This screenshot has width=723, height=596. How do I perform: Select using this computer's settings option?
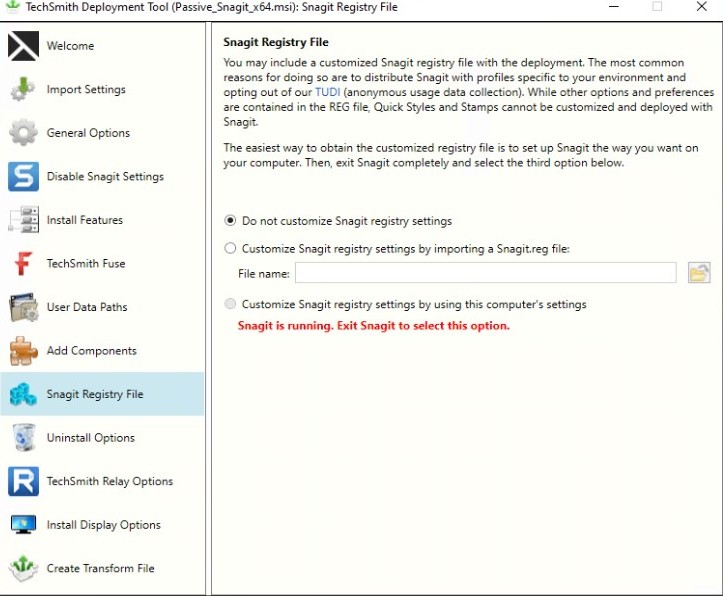coord(230,304)
